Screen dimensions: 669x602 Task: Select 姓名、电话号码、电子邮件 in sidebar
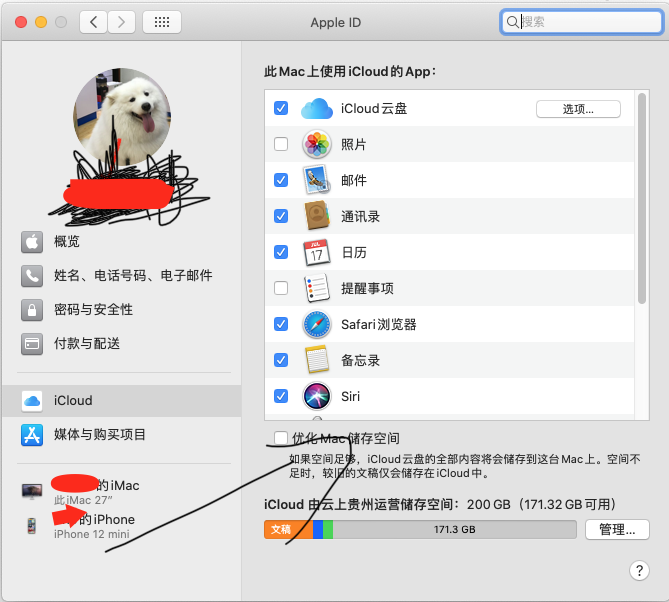click(122, 276)
